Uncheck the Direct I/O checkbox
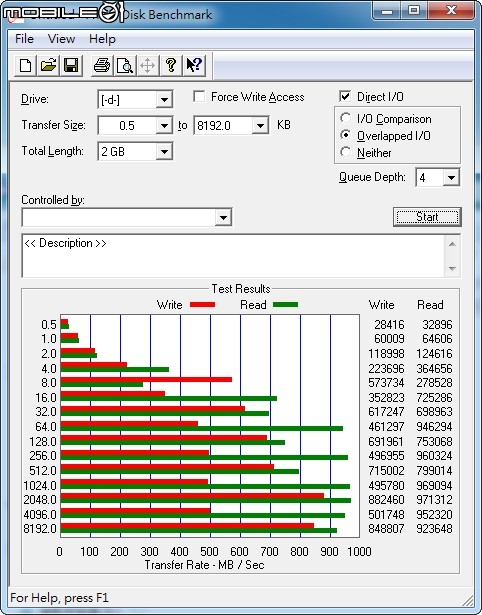 coord(345,96)
